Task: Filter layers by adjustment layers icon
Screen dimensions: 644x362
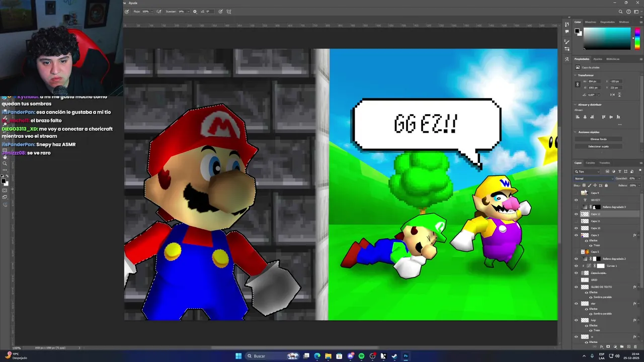Action: click(x=613, y=171)
